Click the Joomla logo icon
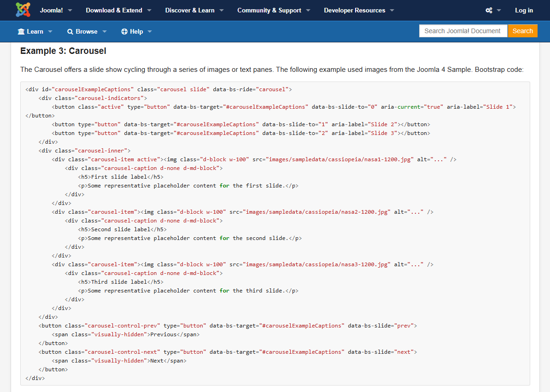This screenshot has width=550, height=392. click(x=23, y=10)
